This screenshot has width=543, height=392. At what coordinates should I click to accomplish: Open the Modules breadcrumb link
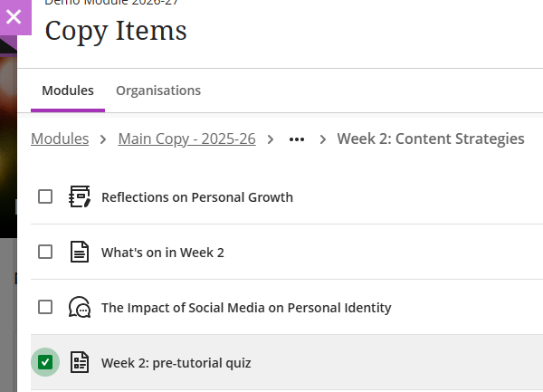[60, 139]
